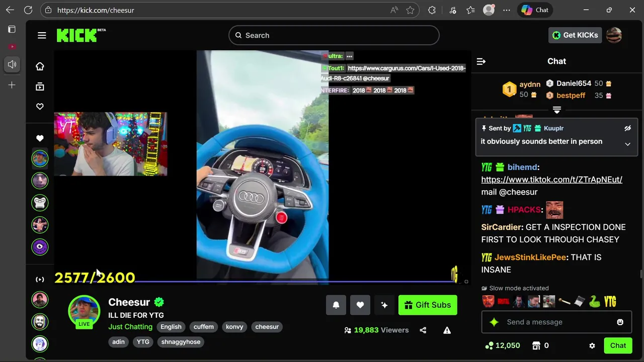
Task: Expand the gift leaderboard with the arrow
Action: tap(557, 110)
